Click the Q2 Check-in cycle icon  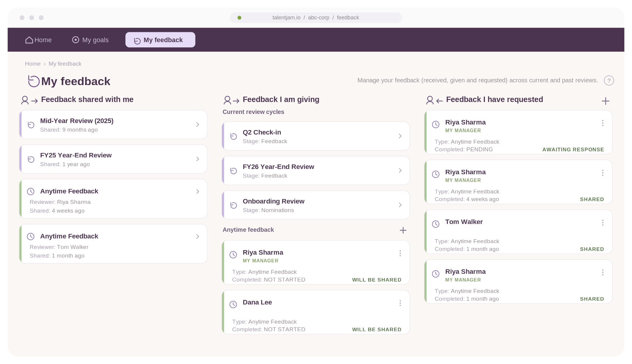pos(234,136)
